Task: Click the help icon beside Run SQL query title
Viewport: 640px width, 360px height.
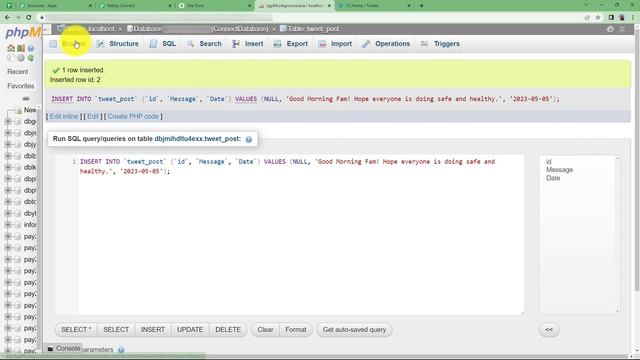Action: (x=249, y=139)
